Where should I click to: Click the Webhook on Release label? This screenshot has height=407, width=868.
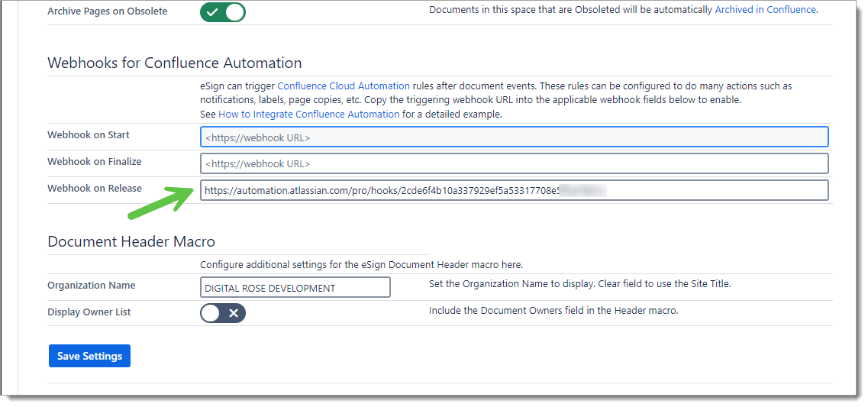[94, 189]
